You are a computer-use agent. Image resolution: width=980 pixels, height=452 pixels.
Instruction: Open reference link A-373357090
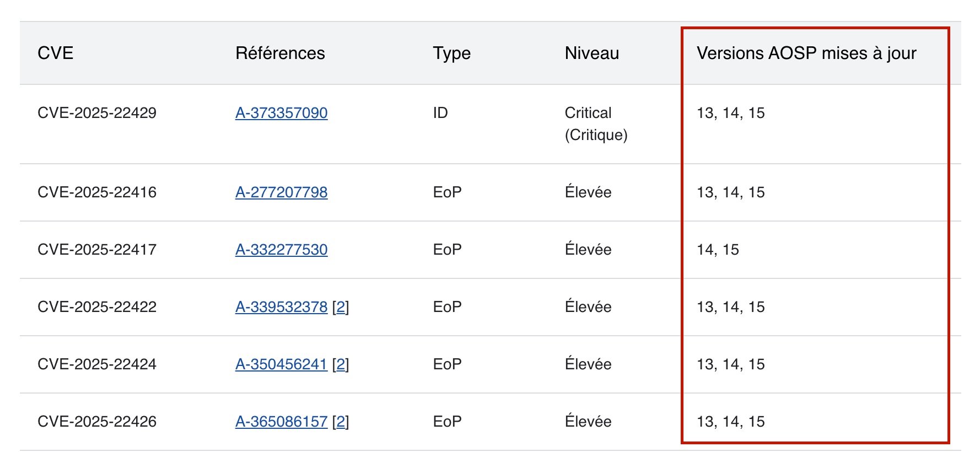(x=281, y=113)
